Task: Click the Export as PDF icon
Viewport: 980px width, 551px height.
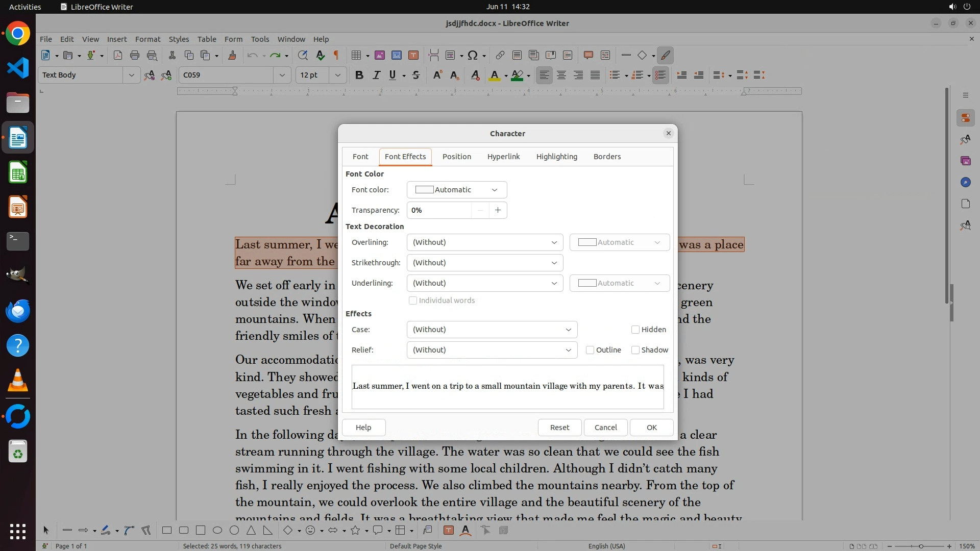Action: coord(118,55)
